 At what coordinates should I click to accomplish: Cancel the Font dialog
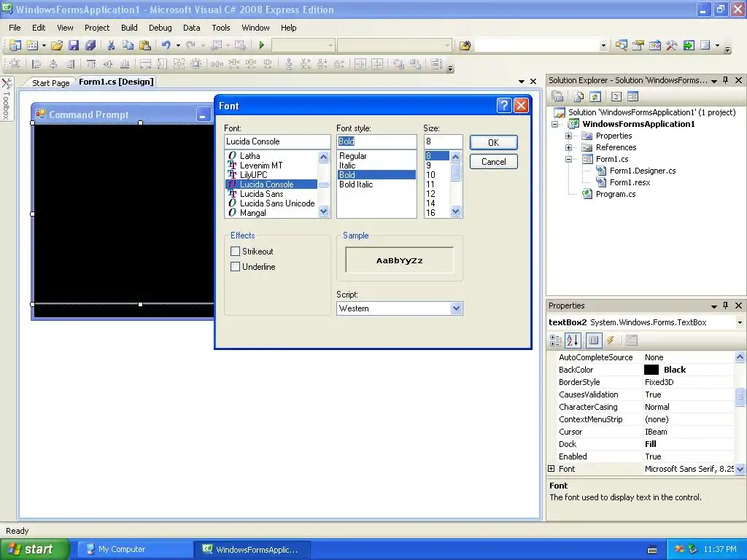click(x=494, y=161)
